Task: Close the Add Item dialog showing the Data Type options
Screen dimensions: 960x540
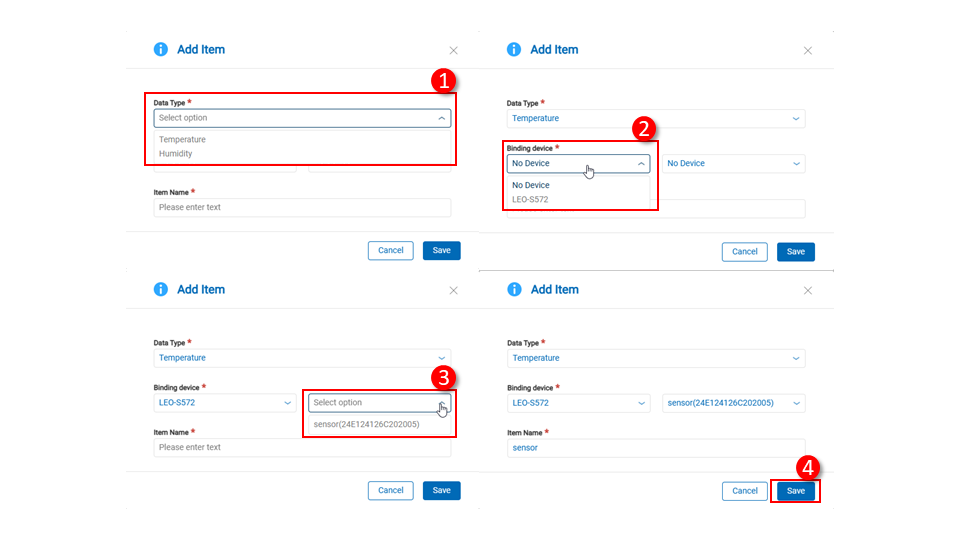Action: tap(453, 50)
